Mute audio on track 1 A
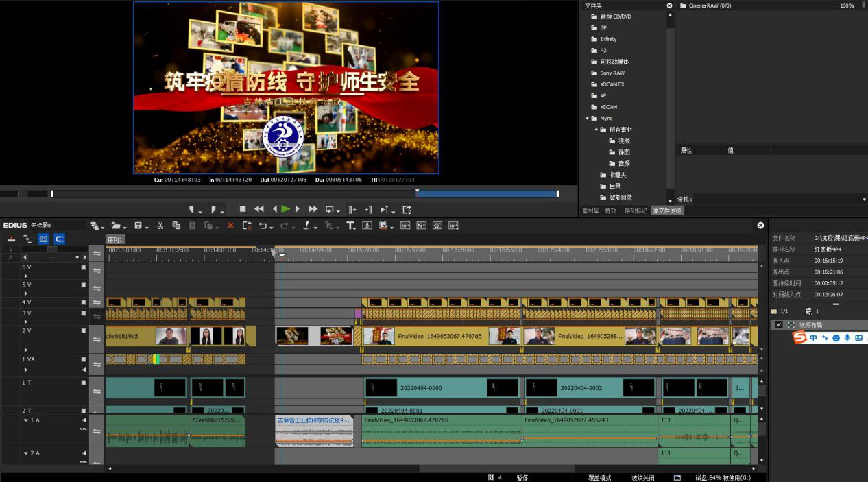 84,420
